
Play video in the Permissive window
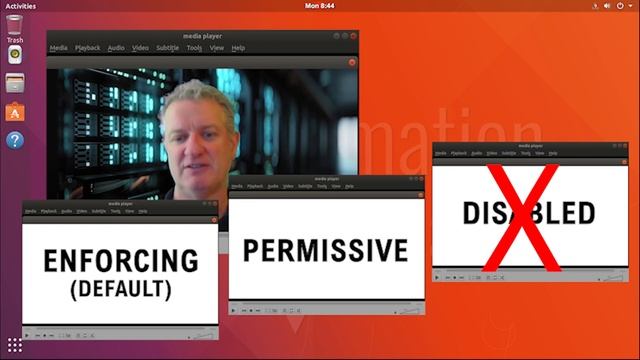click(x=233, y=311)
